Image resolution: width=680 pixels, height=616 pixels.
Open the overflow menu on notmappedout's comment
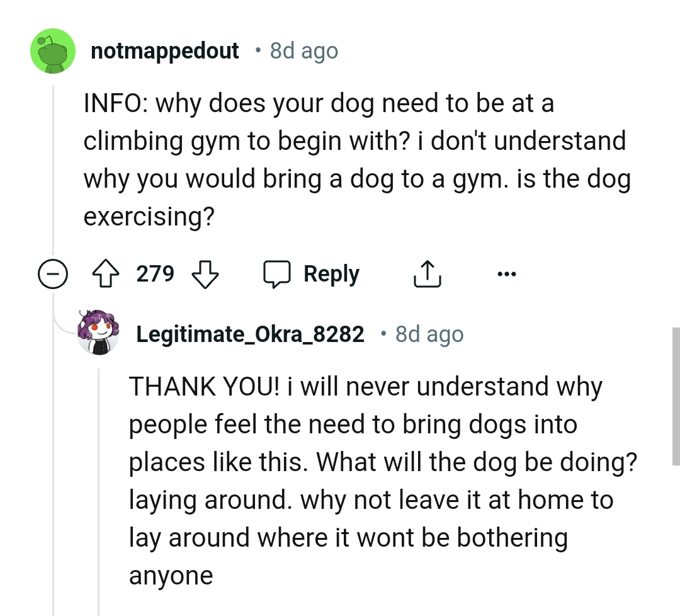click(x=507, y=273)
